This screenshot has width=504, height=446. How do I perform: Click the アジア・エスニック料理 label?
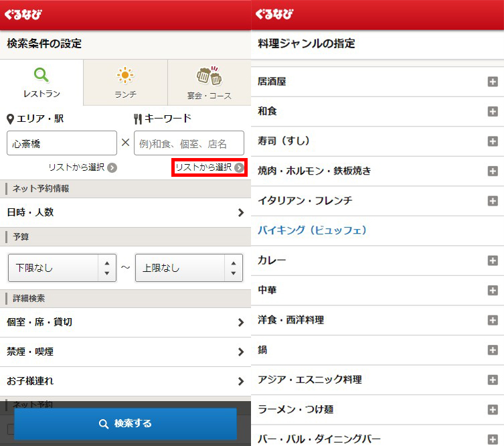(310, 380)
